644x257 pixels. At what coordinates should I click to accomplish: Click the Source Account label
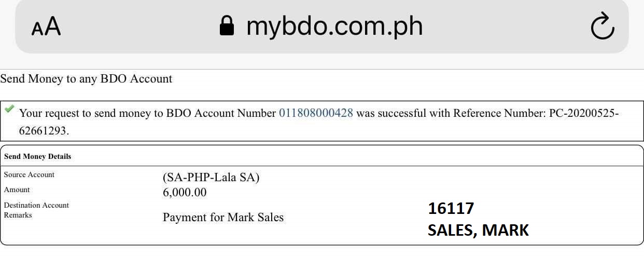click(29, 174)
